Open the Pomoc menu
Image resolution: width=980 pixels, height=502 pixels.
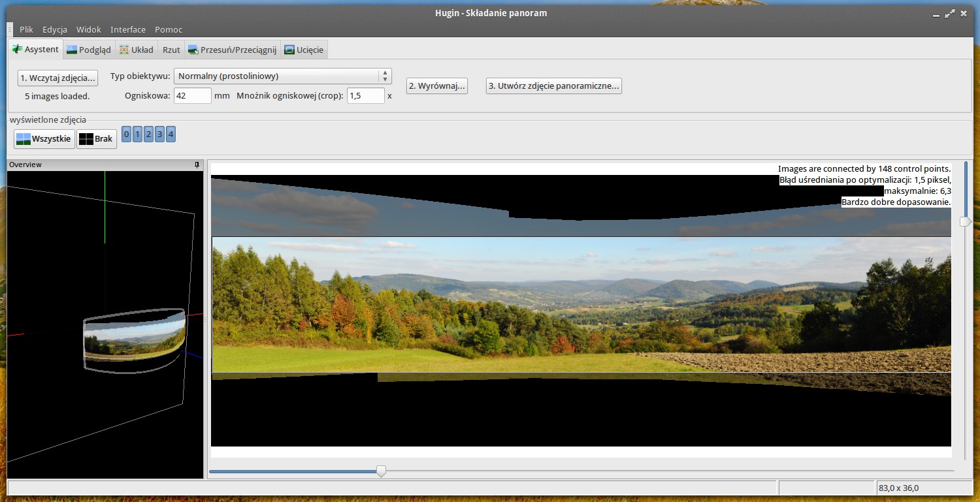[169, 29]
